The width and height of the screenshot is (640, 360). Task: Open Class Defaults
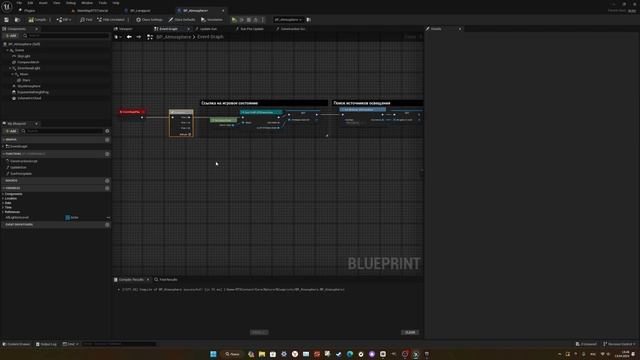point(182,20)
